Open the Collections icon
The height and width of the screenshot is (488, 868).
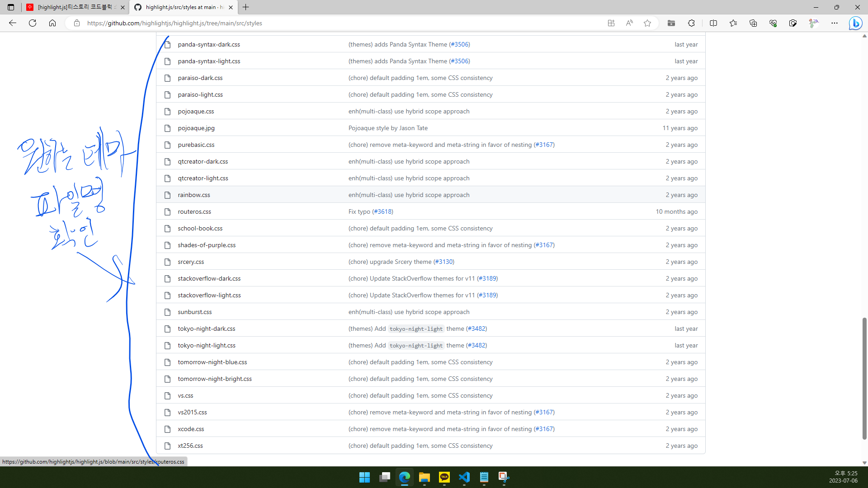(753, 23)
